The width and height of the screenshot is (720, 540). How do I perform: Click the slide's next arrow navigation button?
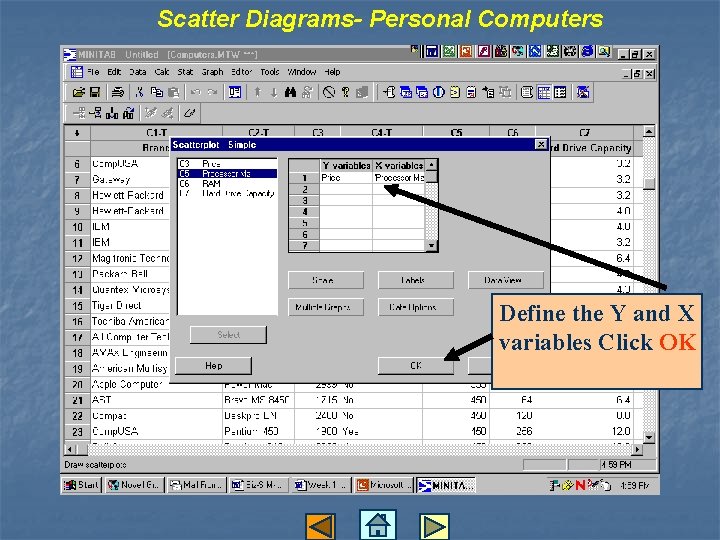tap(434, 526)
